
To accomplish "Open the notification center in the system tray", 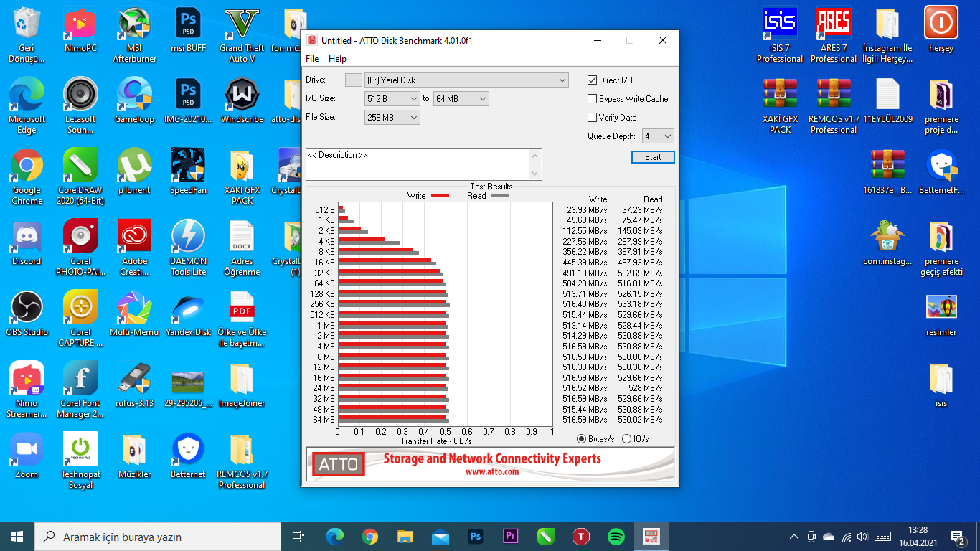I will coord(957,537).
